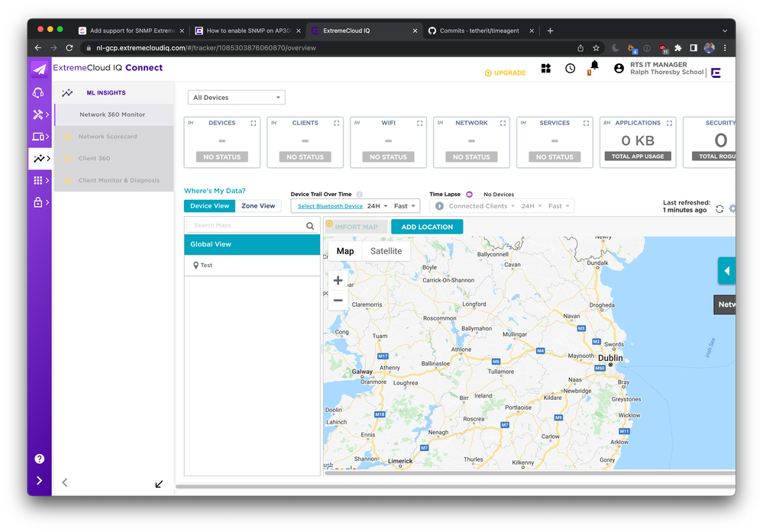
Task: Zoom in on the map
Action: click(x=338, y=280)
